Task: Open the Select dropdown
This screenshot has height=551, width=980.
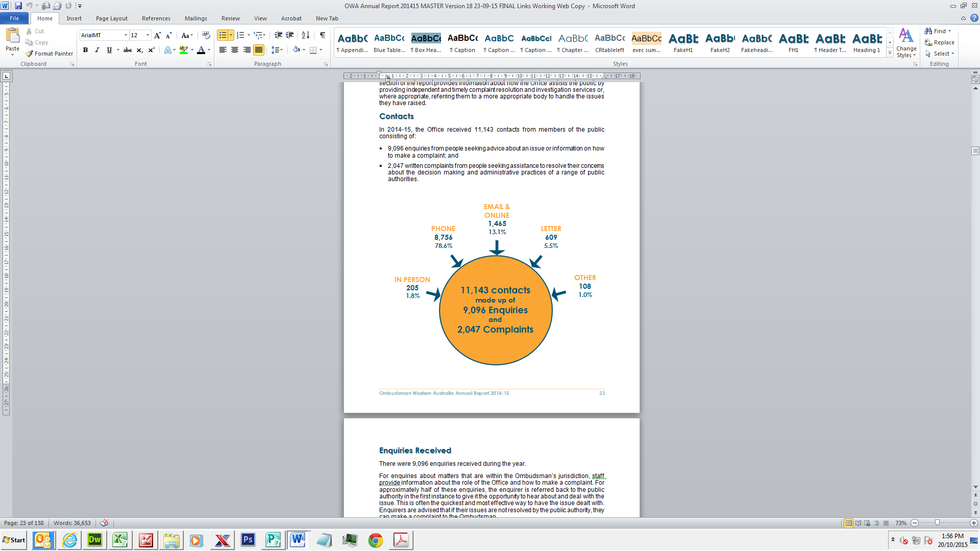Action: click(x=940, y=54)
